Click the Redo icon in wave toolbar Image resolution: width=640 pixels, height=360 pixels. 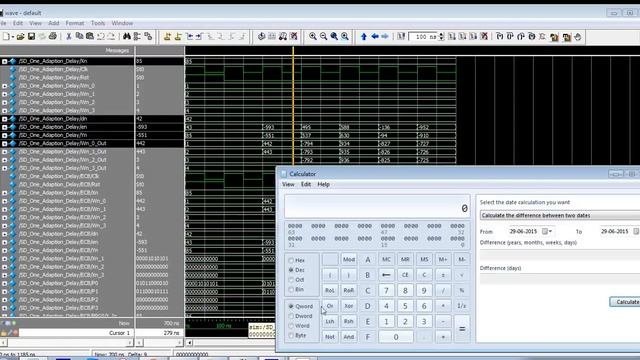pyautogui.click(x=111, y=37)
